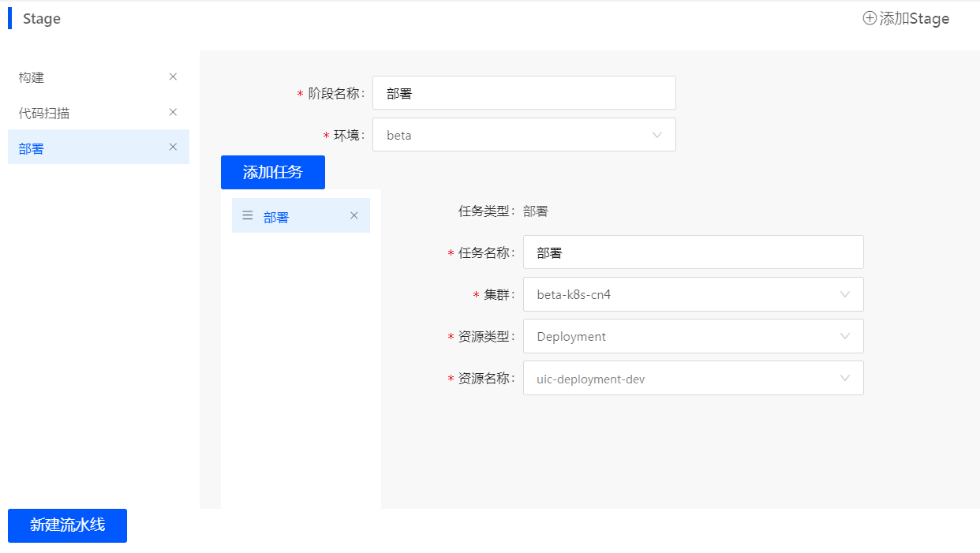The image size is (980, 553).
Task: Expand the 集群 dropdown beta-k8s-cn4
Action: tap(693, 294)
